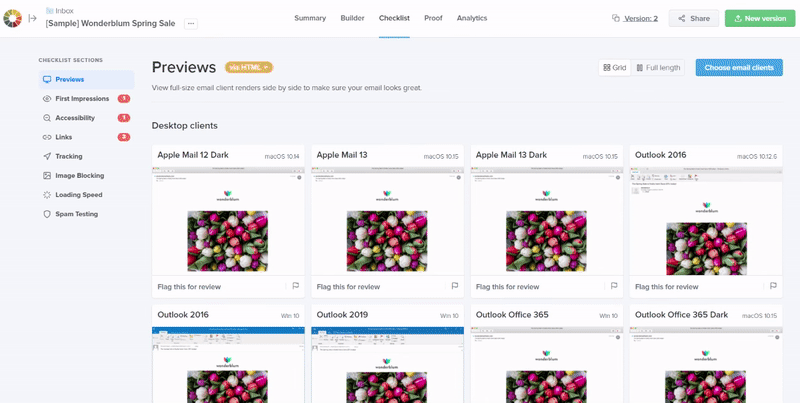Screen dimensions: 800x403
Task: Open Apple Mail 12 Dark preview thumbnail
Action: click(228, 221)
